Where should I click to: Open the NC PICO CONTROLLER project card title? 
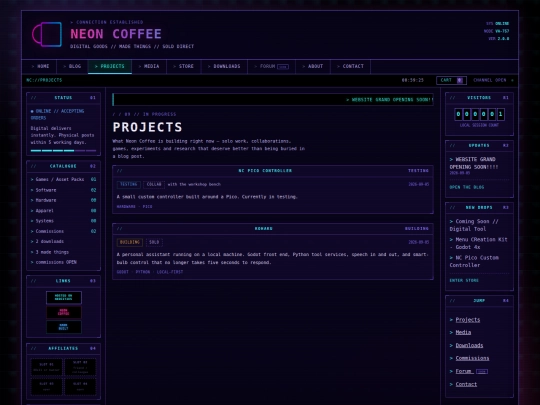[265, 171]
